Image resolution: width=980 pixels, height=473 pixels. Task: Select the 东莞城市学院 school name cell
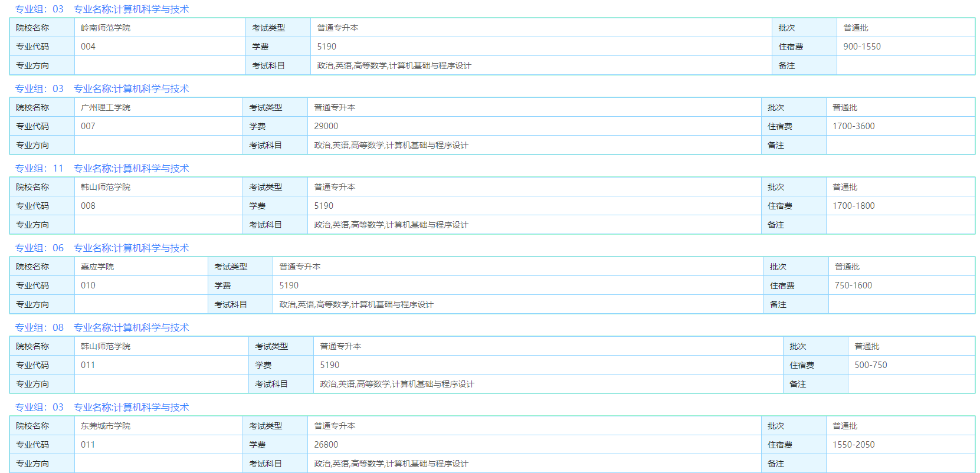click(159, 426)
